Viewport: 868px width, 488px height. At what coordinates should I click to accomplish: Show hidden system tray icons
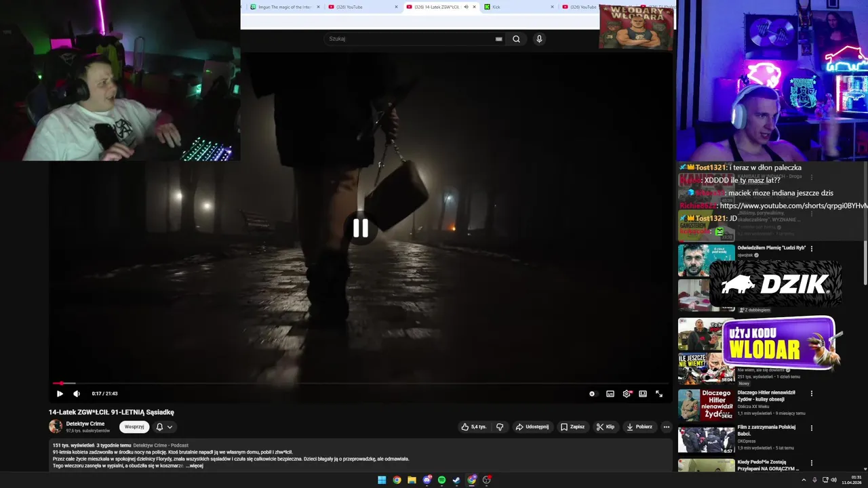pos(804,480)
